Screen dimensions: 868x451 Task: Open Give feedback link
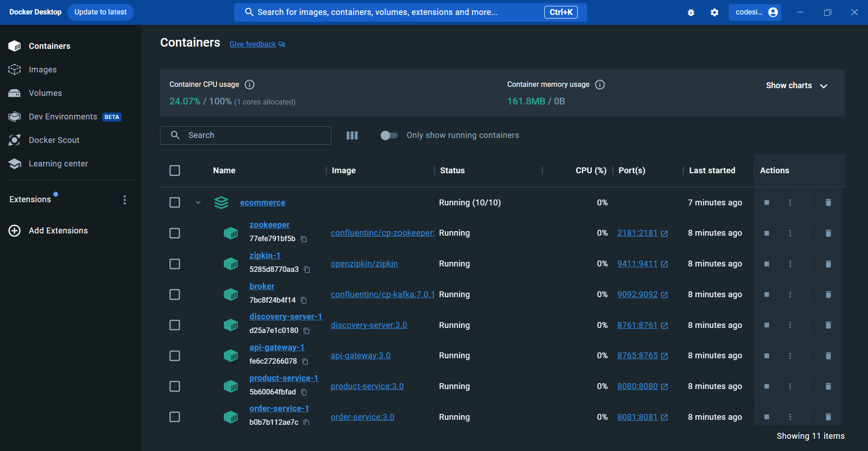[x=257, y=44]
